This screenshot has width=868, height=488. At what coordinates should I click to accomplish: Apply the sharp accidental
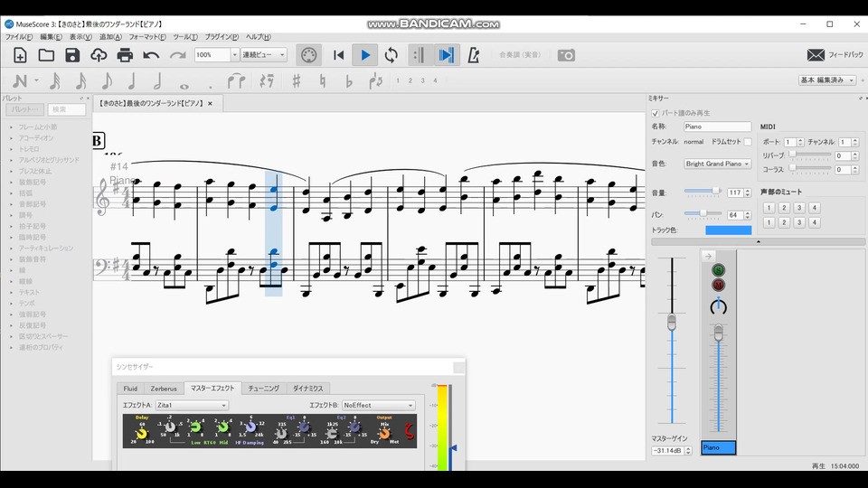[x=297, y=81]
